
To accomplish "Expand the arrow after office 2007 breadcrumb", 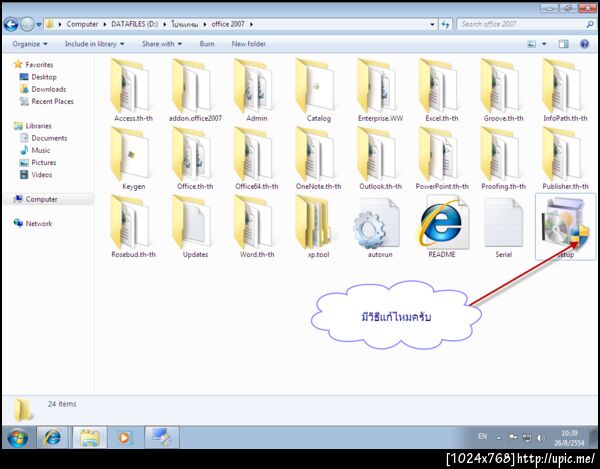I will (x=251, y=24).
